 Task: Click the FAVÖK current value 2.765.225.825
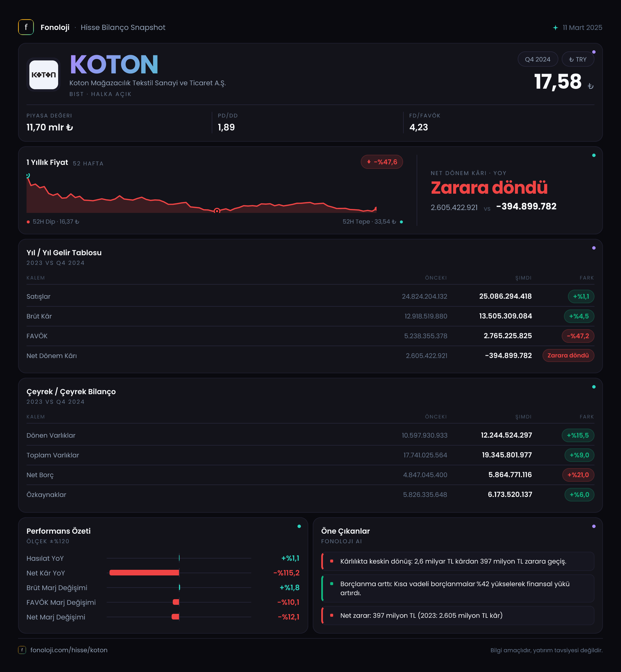click(508, 336)
